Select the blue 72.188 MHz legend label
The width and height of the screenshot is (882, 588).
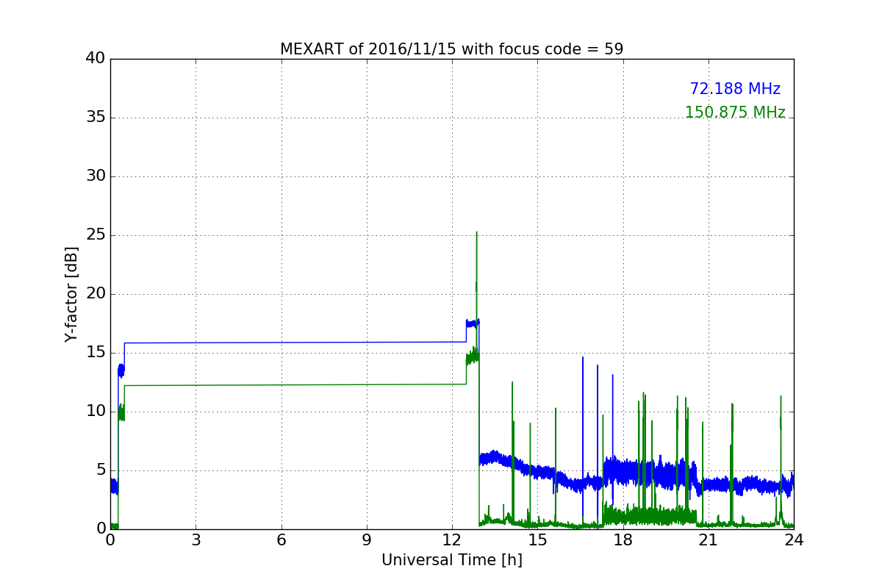pyautogui.click(x=735, y=89)
